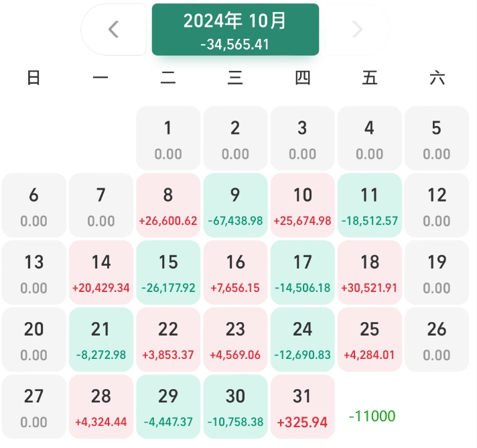477x448 pixels.
Task: Select October 28 cell showing +4,324.44
Action: 101,406
